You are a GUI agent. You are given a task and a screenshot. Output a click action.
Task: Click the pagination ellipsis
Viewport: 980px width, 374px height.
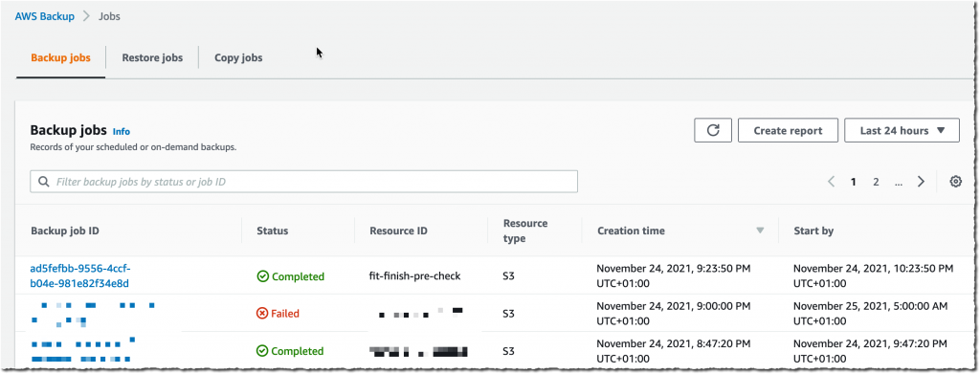coord(898,183)
